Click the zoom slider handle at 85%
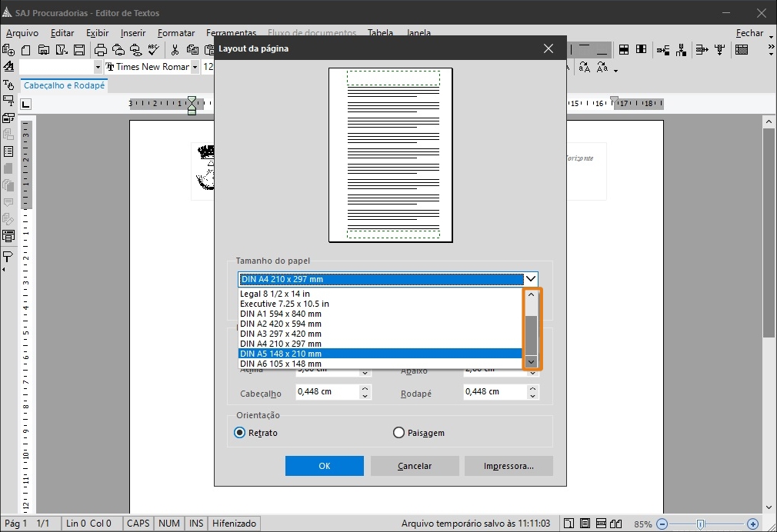The width and height of the screenshot is (777, 532). click(700, 524)
